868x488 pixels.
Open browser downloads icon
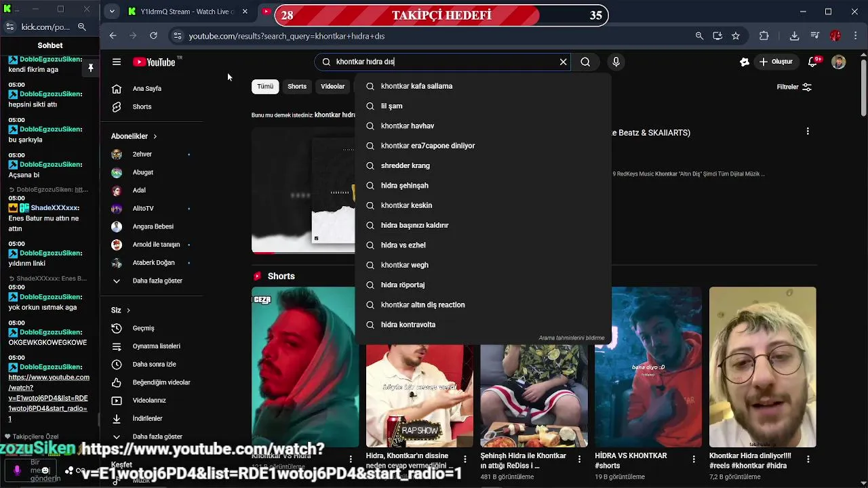794,36
